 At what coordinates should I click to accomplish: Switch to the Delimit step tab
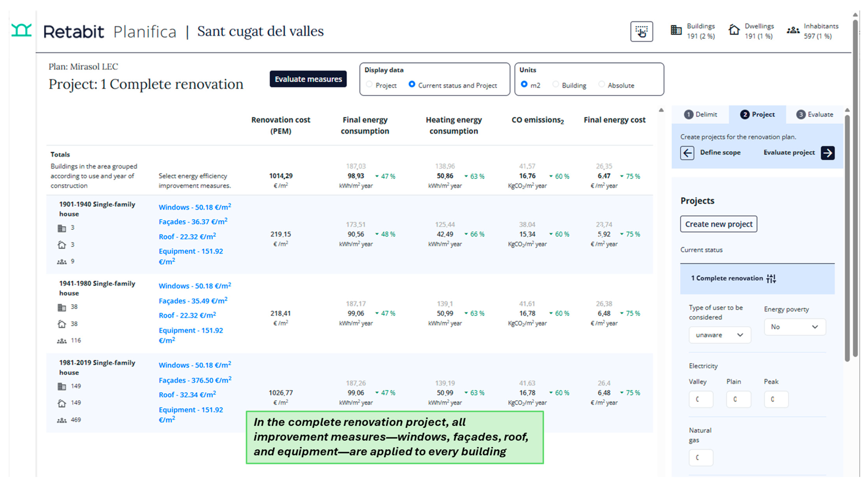click(x=700, y=115)
